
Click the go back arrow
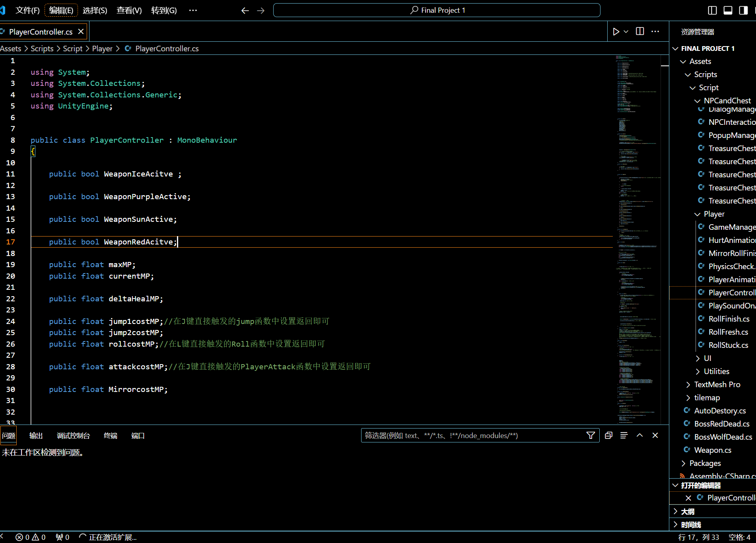coord(245,10)
